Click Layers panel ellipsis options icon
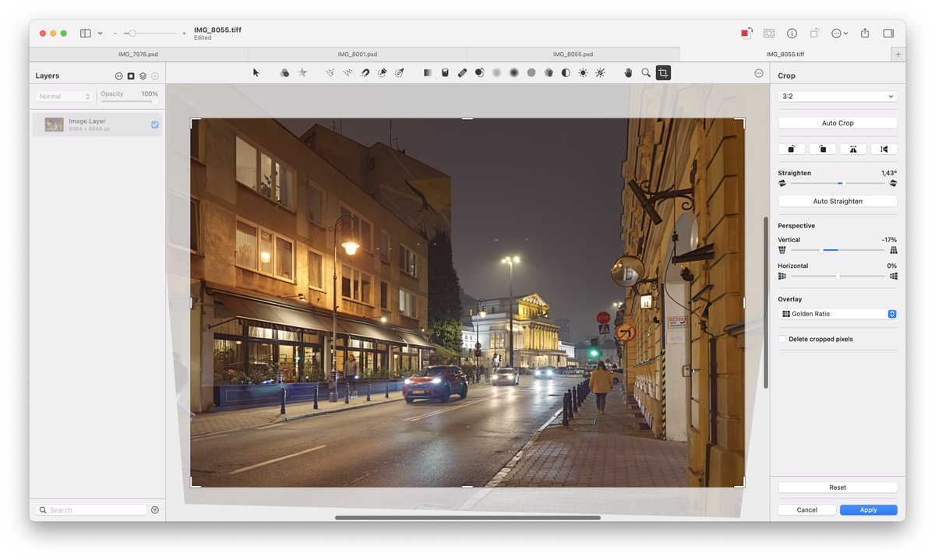The height and width of the screenshot is (560, 935). pyautogui.click(x=118, y=76)
